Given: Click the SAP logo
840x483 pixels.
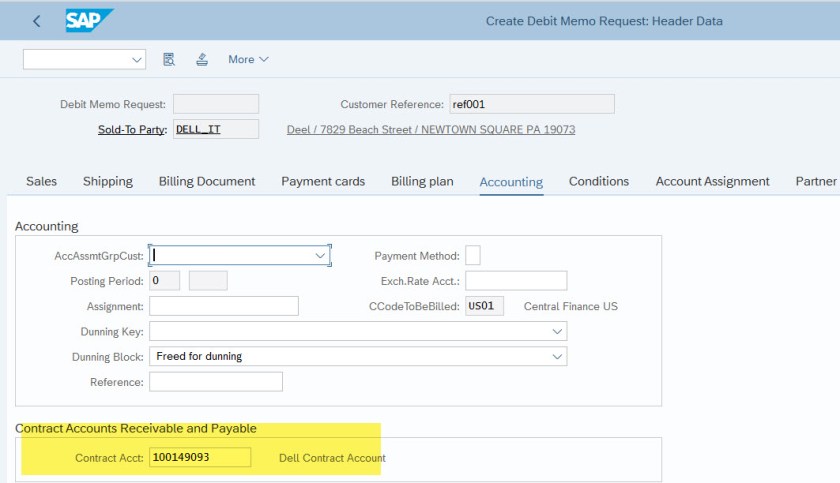Looking at the screenshot, I should [89, 20].
